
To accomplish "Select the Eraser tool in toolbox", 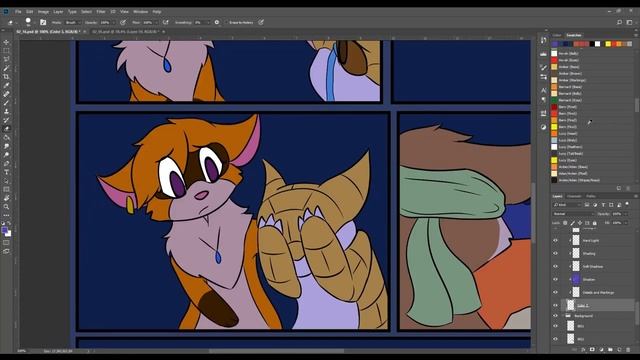I will (x=6, y=129).
